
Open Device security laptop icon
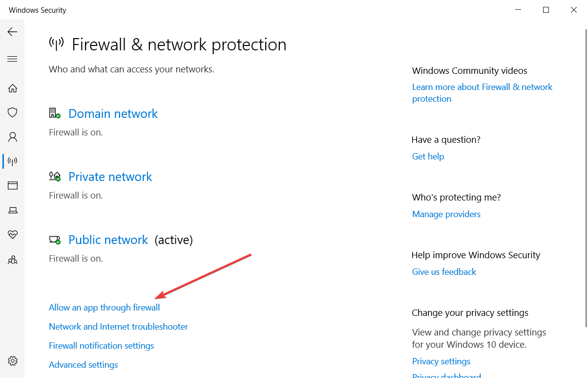[13, 210]
